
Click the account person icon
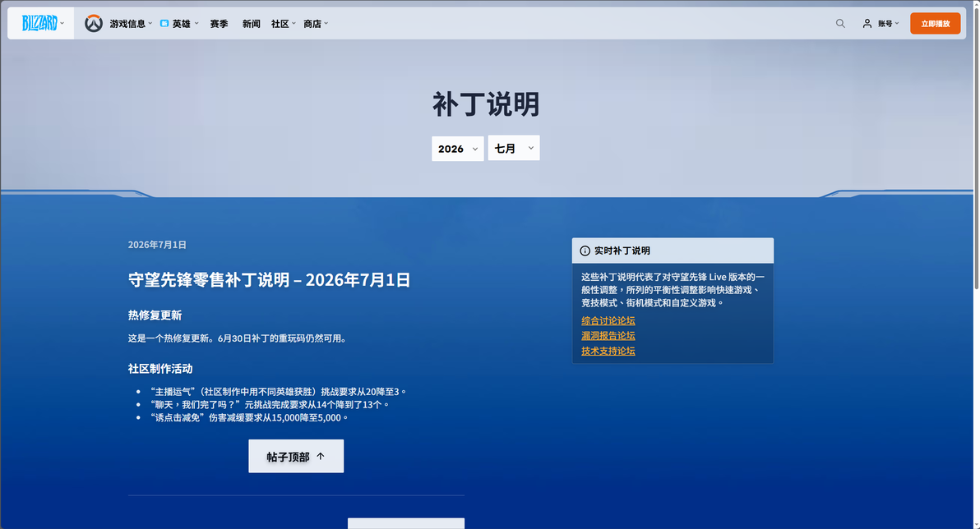867,23
